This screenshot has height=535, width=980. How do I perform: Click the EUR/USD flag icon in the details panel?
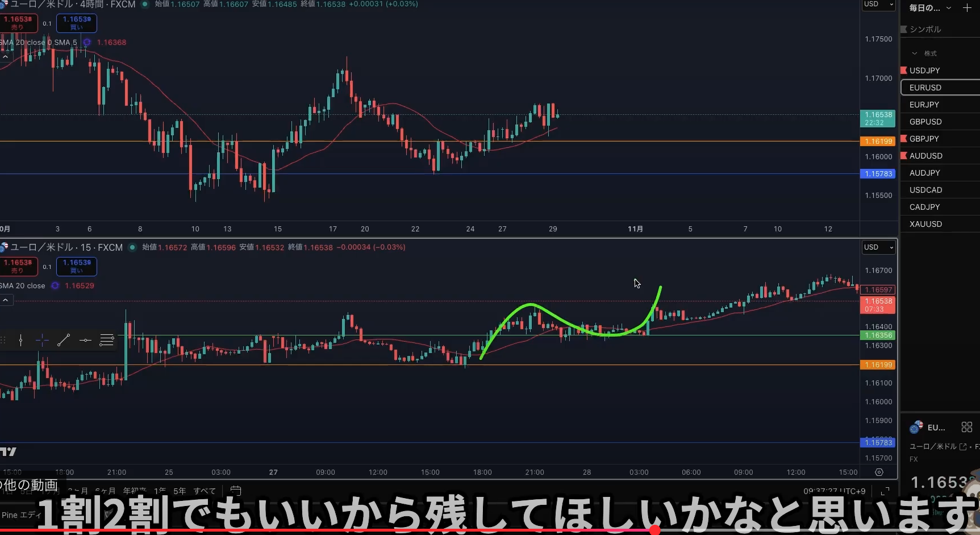[916, 428]
